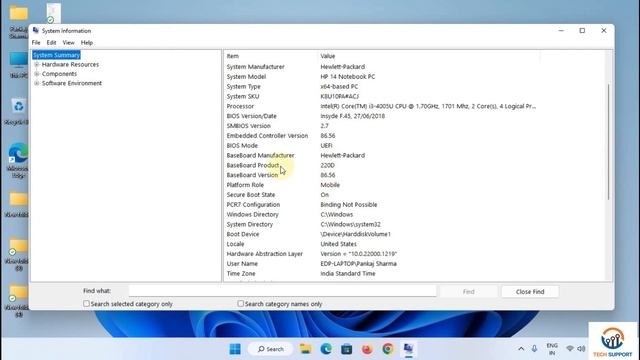Open the View menu

pos(68,42)
